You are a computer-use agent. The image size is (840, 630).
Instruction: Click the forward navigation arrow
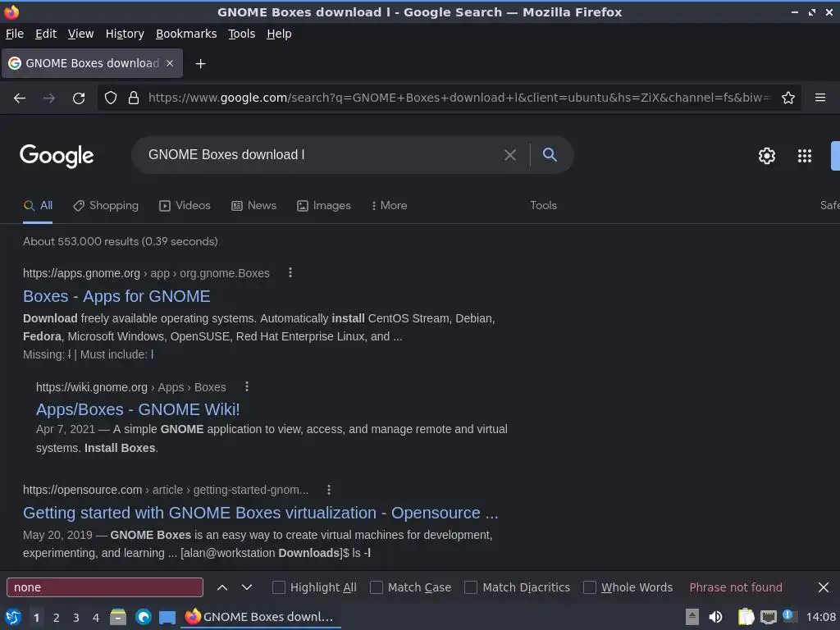pos(48,98)
